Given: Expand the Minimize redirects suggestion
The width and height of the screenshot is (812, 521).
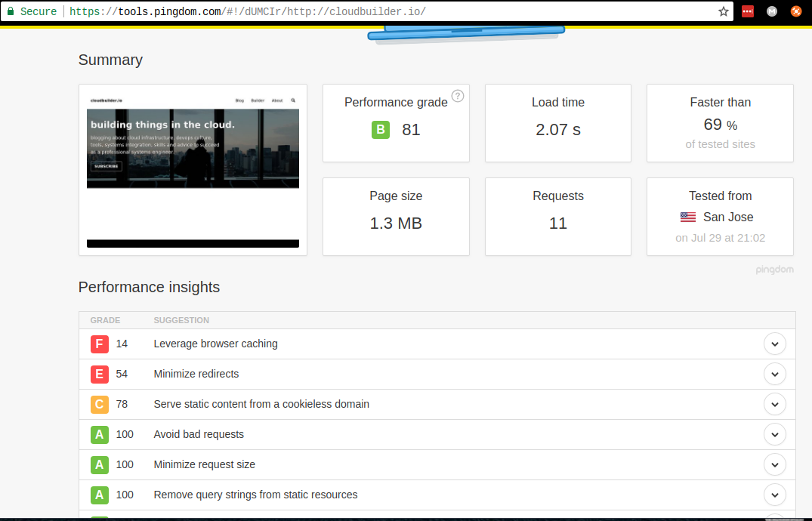Looking at the screenshot, I should 775,374.
